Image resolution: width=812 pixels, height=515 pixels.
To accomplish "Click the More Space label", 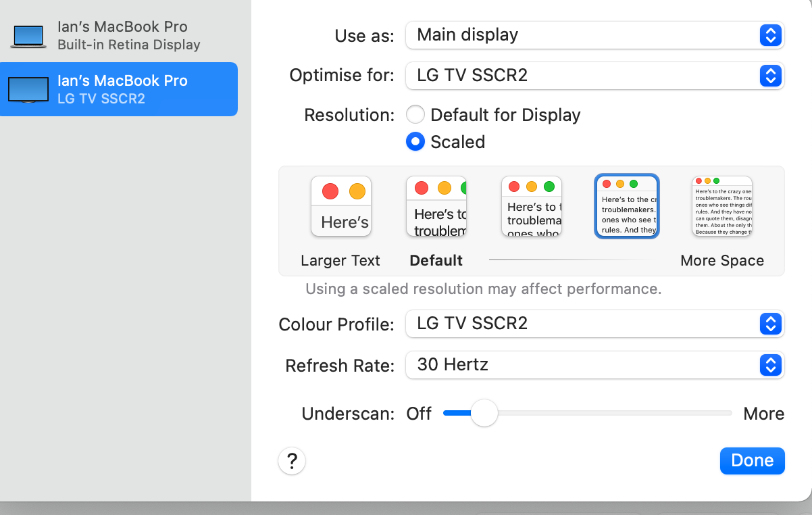I will tap(722, 261).
